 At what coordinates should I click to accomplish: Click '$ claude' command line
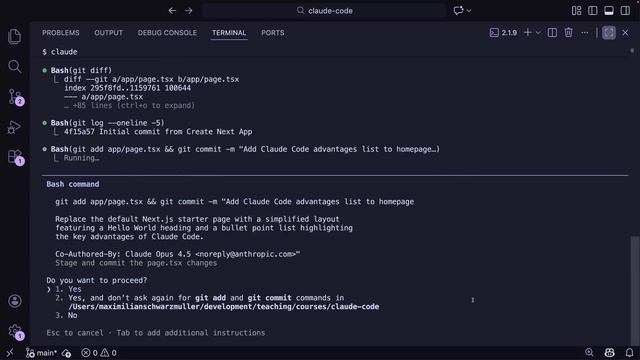pos(60,52)
